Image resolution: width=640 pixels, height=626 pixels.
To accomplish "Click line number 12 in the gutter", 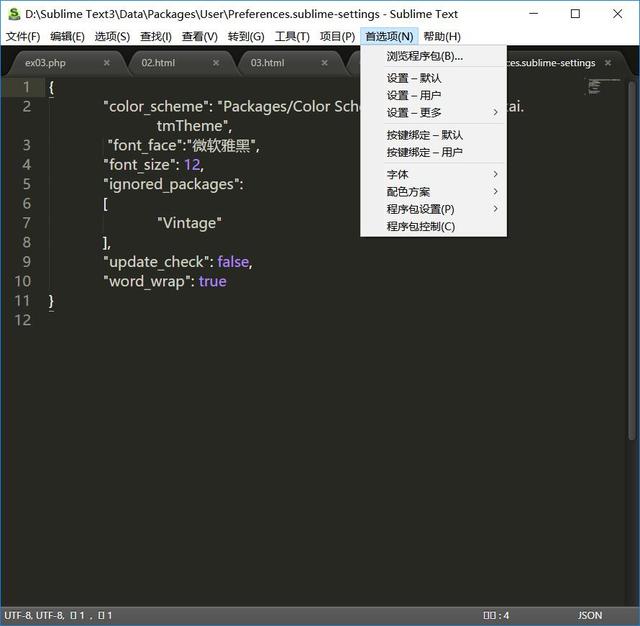I will (x=22, y=321).
